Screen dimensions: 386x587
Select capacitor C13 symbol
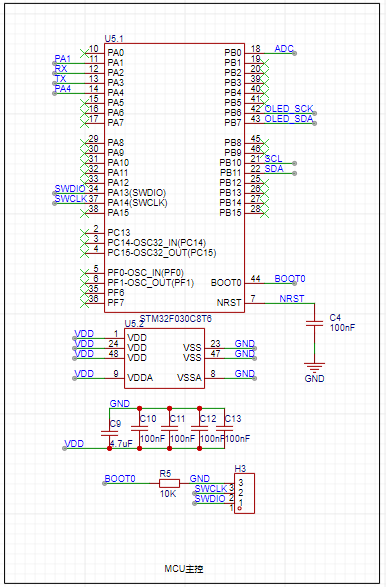coord(224,429)
